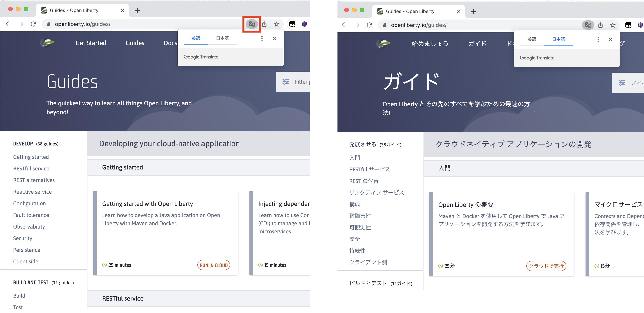Select 日本語 tab in right translate popup

[x=558, y=40]
